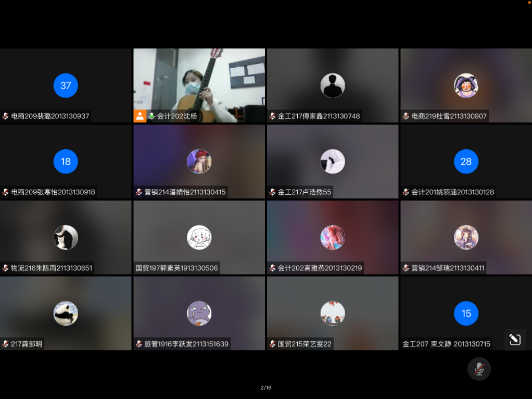The height and width of the screenshot is (399, 532).
Task: Click the blue 15 avatar circle
Action: pyautogui.click(x=466, y=313)
